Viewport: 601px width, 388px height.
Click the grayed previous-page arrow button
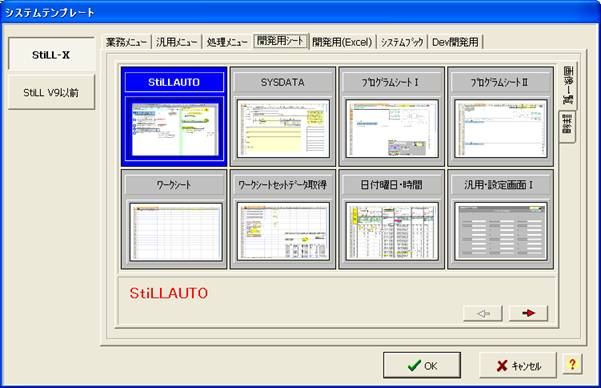[x=483, y=313]
